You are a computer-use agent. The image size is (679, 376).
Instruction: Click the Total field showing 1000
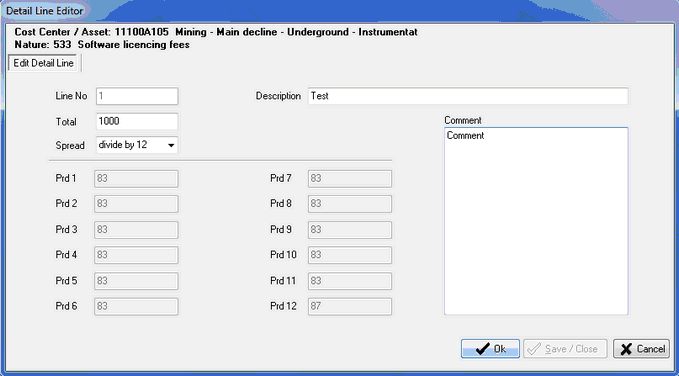coord(137,121)
